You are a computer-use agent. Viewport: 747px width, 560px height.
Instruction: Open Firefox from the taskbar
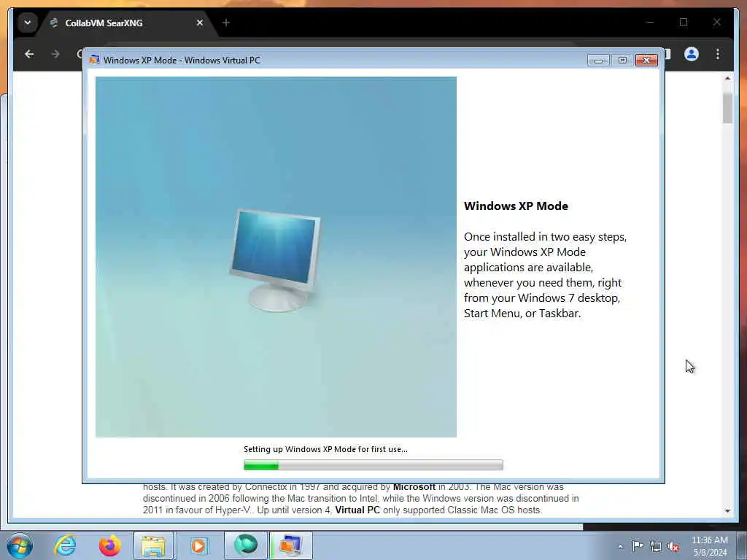coord(109,545)
